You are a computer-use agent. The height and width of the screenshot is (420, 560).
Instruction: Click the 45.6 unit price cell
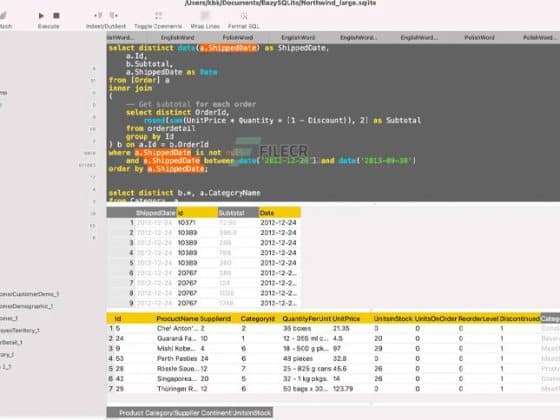tap(340, 369)
